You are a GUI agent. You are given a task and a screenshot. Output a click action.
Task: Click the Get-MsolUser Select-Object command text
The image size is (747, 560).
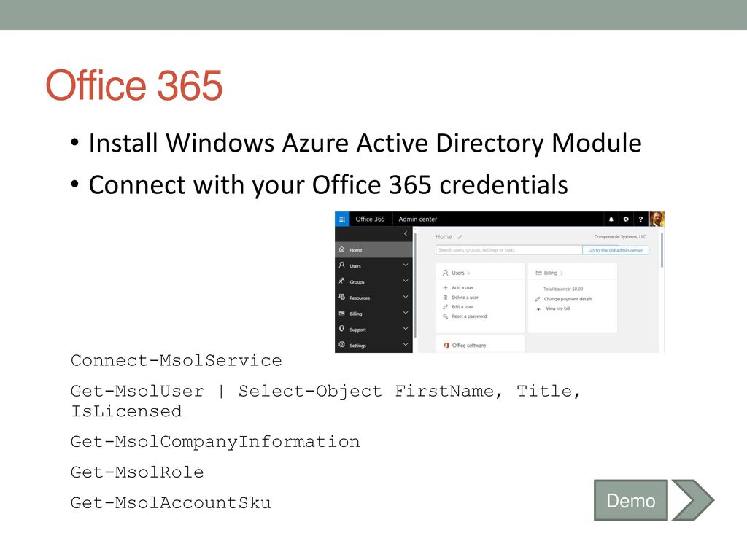325,401
